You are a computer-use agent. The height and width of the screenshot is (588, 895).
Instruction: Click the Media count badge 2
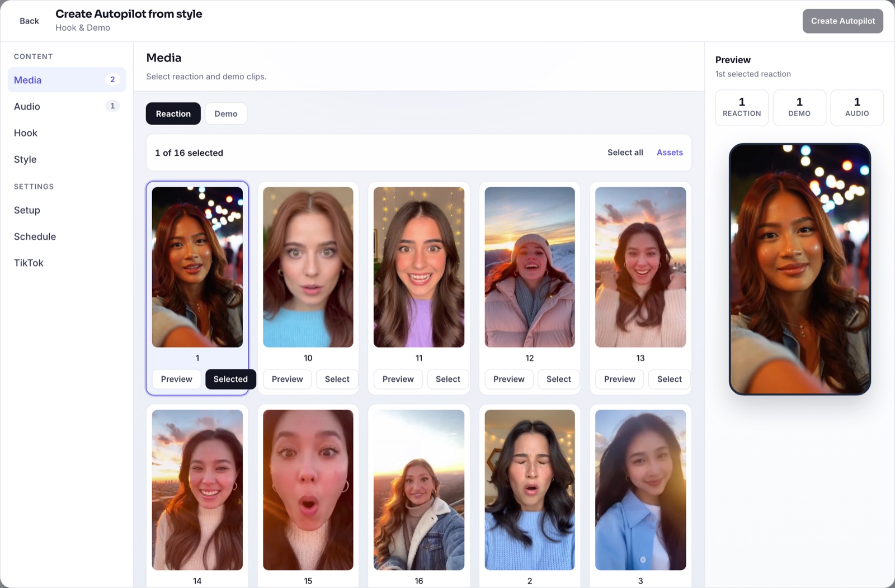112,79
